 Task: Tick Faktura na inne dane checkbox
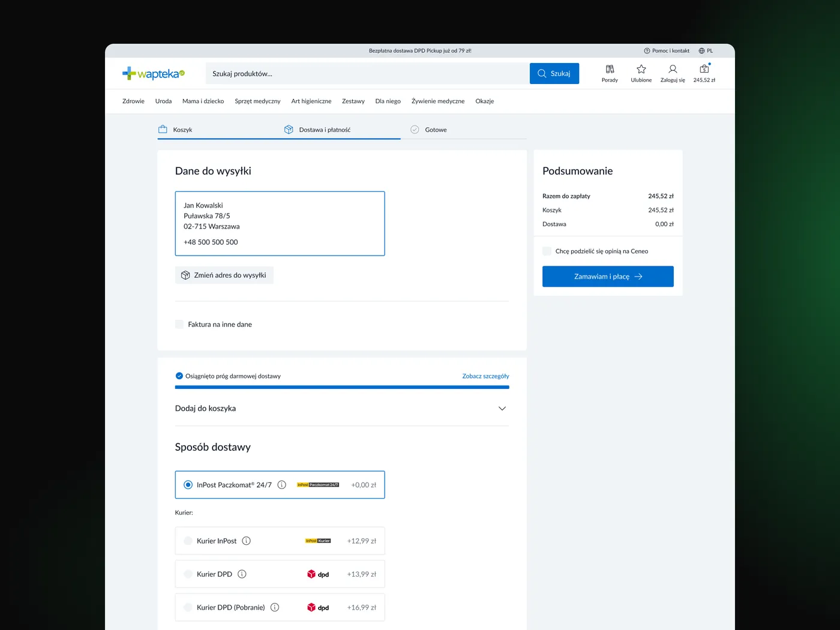tap(179, 324)
